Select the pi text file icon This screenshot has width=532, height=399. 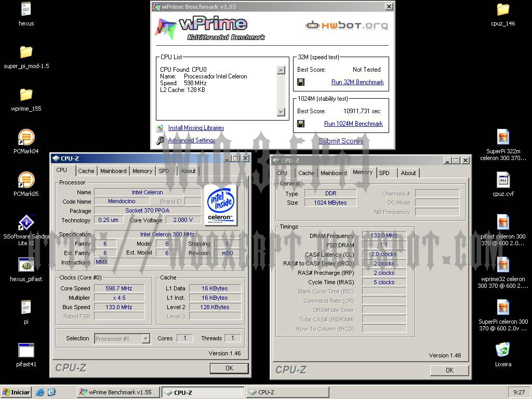click(26, 308)
